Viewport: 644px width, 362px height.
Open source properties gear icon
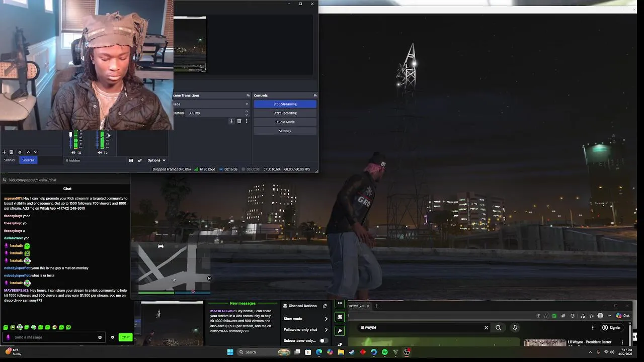[20, 152]
